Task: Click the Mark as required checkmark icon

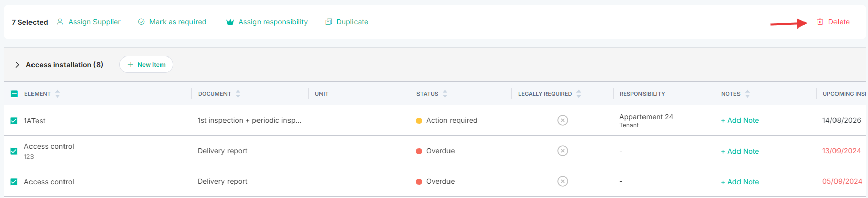Action: [x=141, y=22]
